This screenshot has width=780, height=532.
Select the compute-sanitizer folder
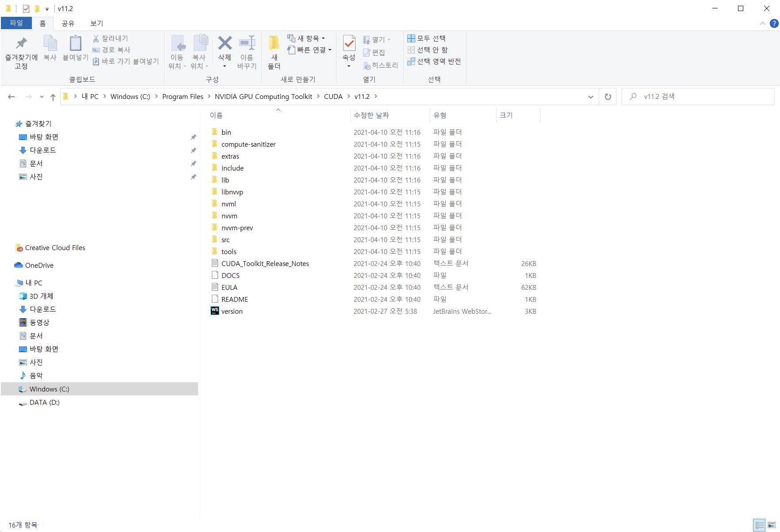pos(249,144)
